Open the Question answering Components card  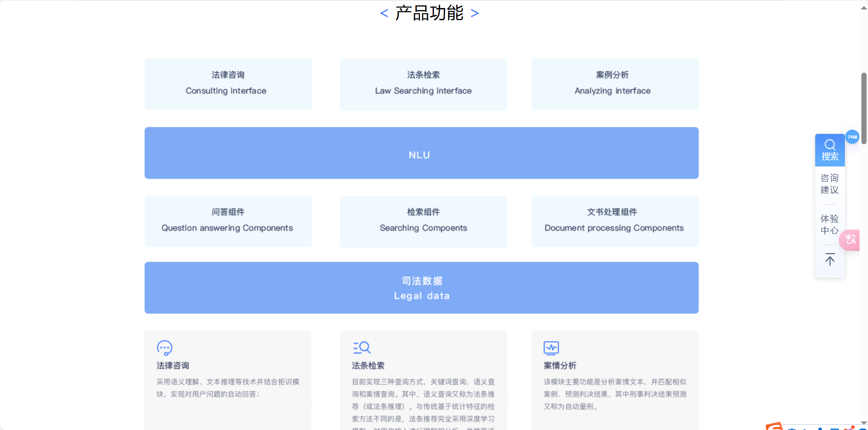coord(228,221)
